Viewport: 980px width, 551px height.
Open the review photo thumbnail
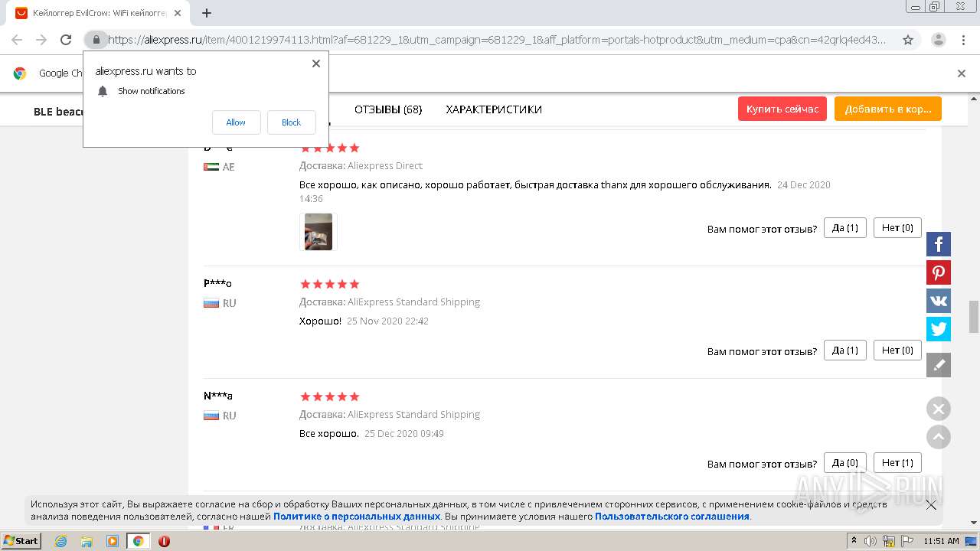tap(318, 232)
